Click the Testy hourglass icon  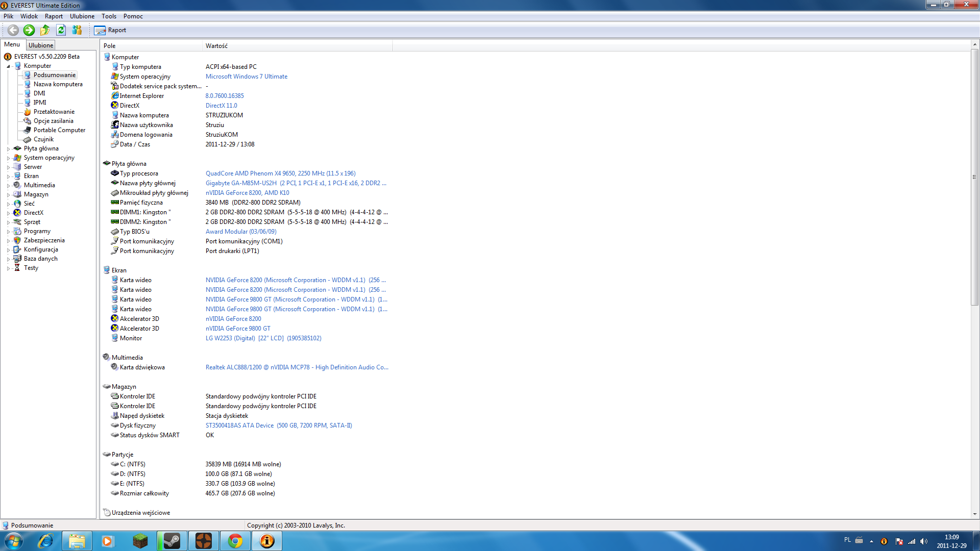17,268
